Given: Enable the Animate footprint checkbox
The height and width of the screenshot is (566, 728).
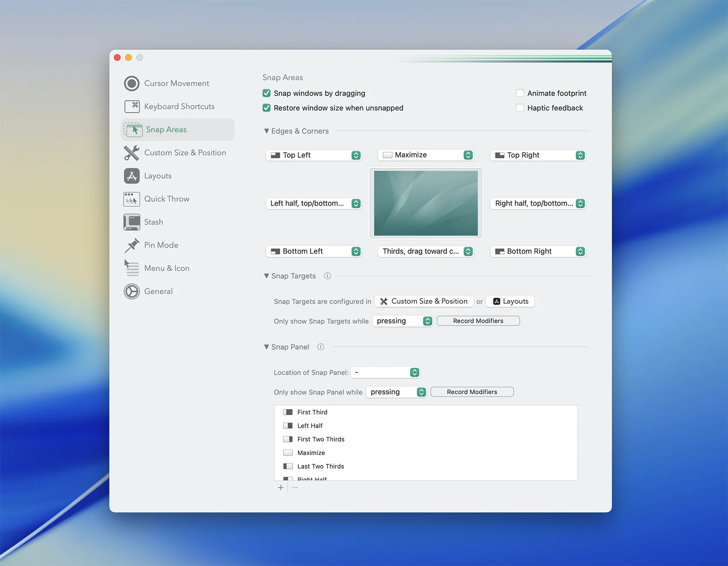Looking at the screenshot, I should coord(520,93).
